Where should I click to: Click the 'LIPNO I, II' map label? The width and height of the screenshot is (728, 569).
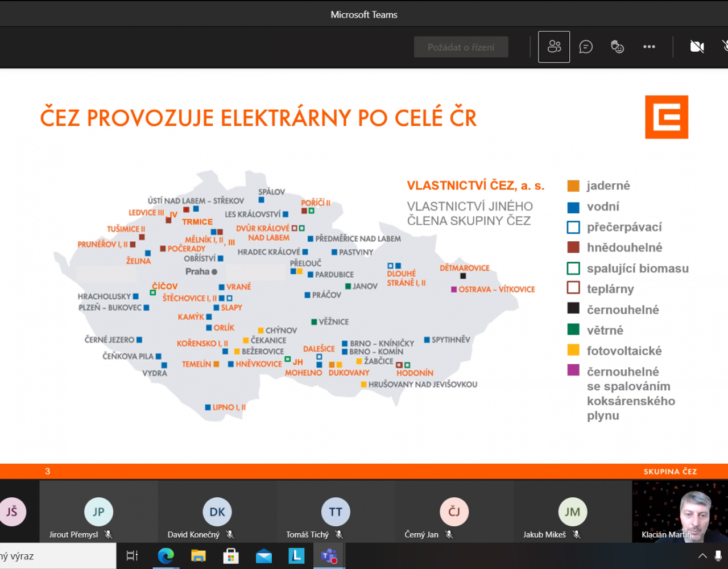click(229, 407)
